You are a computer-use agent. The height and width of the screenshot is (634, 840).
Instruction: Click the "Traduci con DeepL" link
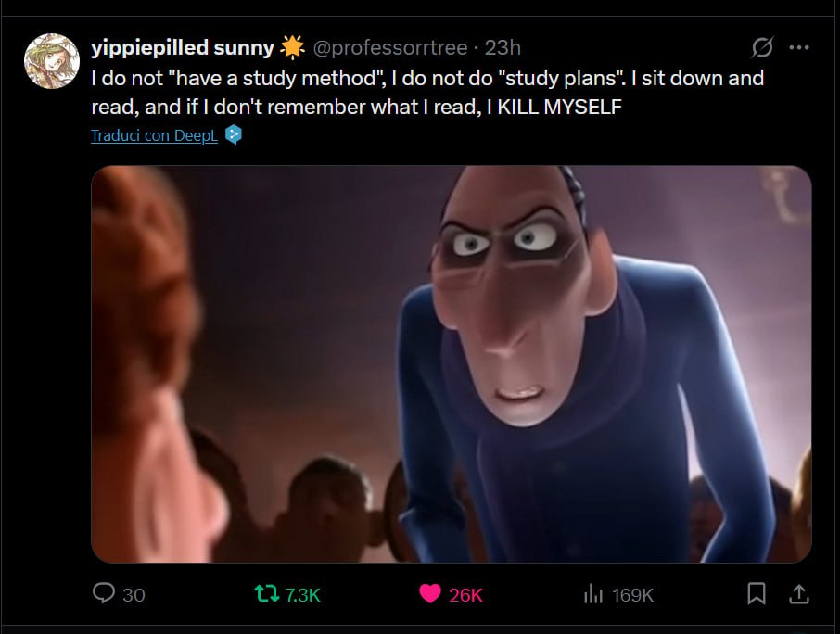point(154,135)
